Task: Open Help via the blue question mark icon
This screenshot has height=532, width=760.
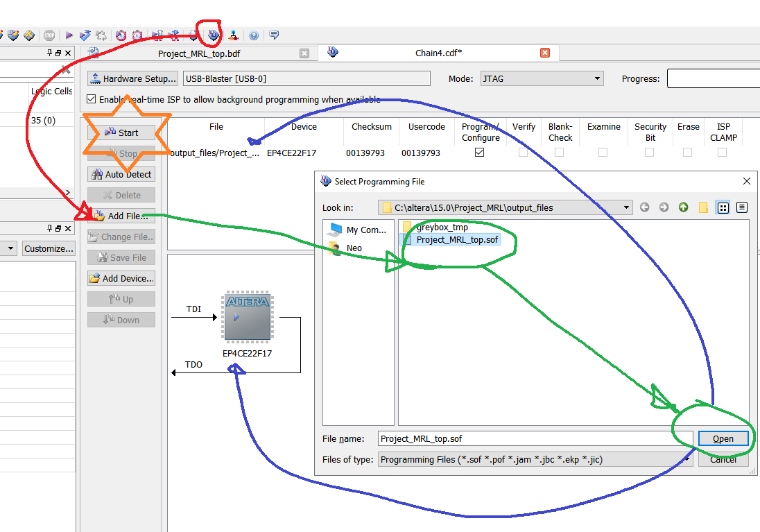Action: [254, 35]
